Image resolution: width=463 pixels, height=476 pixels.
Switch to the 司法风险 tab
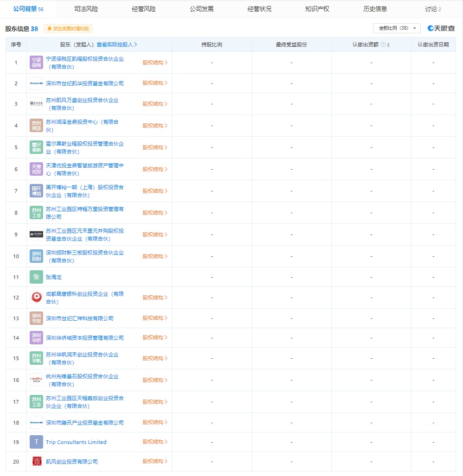[86, 9]
